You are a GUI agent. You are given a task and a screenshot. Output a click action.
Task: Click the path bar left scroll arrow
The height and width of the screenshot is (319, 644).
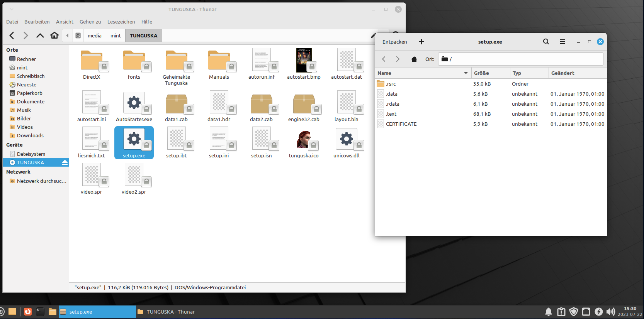67,35
